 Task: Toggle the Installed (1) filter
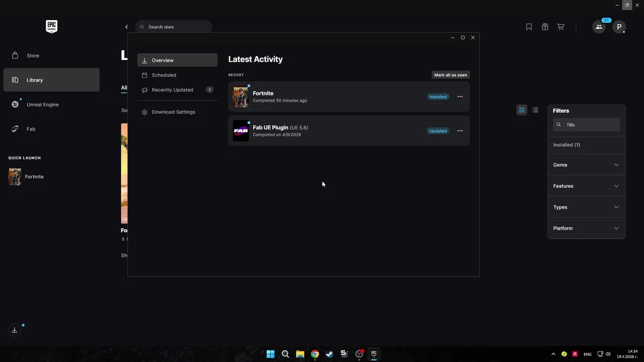(567, 145)
